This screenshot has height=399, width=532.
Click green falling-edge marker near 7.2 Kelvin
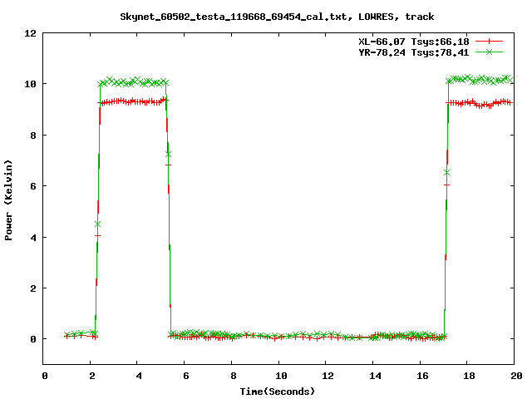pyautogui.click(x=168, y=155)
